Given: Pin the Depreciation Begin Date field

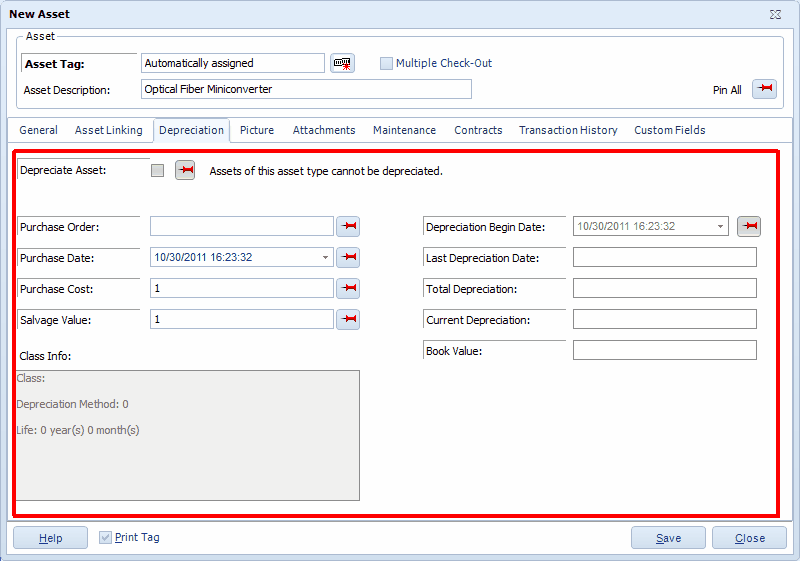Looking at the screenshot, I should click(x=749, y=226).
